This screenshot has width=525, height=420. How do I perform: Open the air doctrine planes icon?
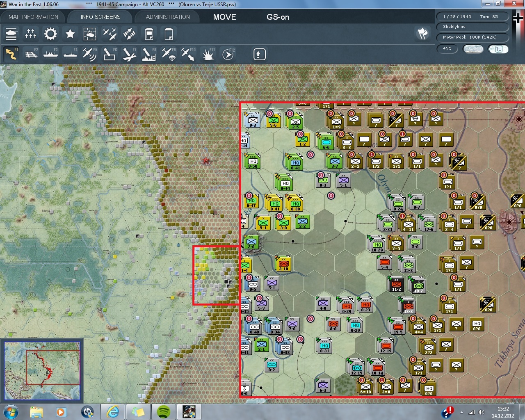(x=110, y=34)
